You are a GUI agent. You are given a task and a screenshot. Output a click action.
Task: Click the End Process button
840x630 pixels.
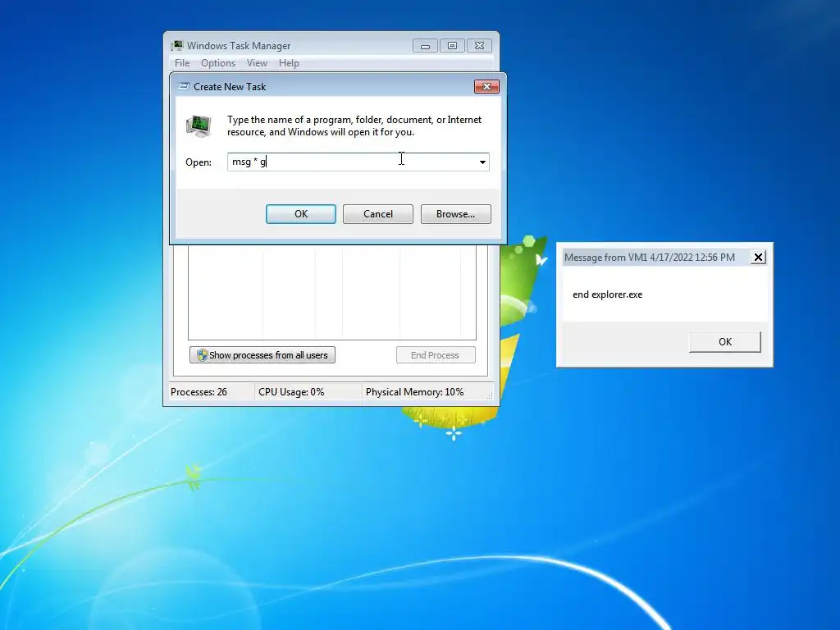(x=435, y=354)
